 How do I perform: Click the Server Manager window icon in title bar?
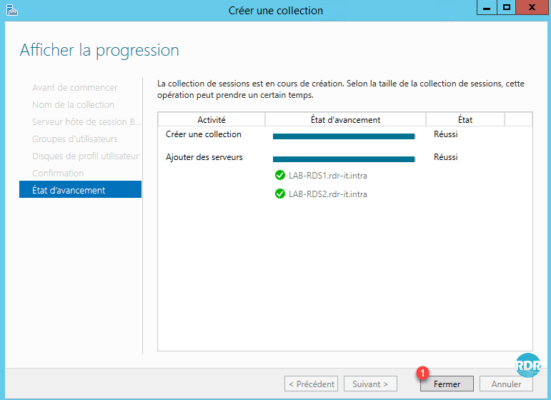[12, 10]
